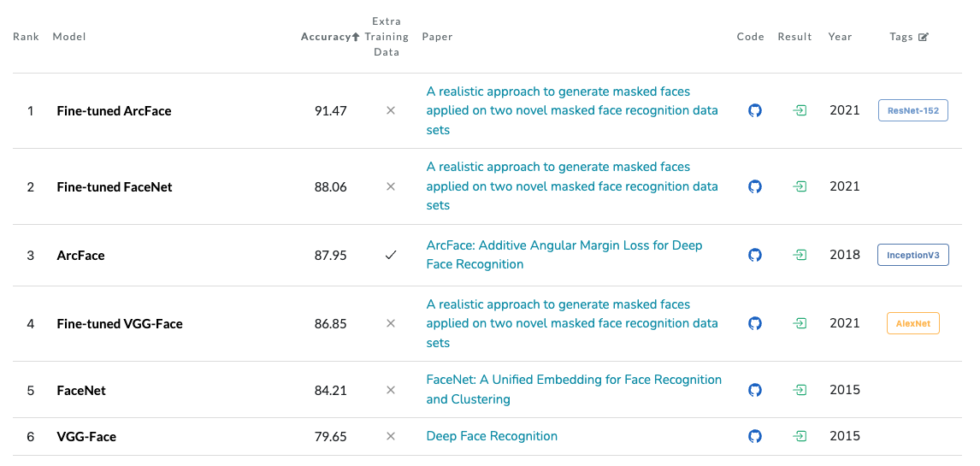Click the Fine-tuned ArcFace model name
The image size is (980, 466).
pyautogui.click(x=114, y=111)
